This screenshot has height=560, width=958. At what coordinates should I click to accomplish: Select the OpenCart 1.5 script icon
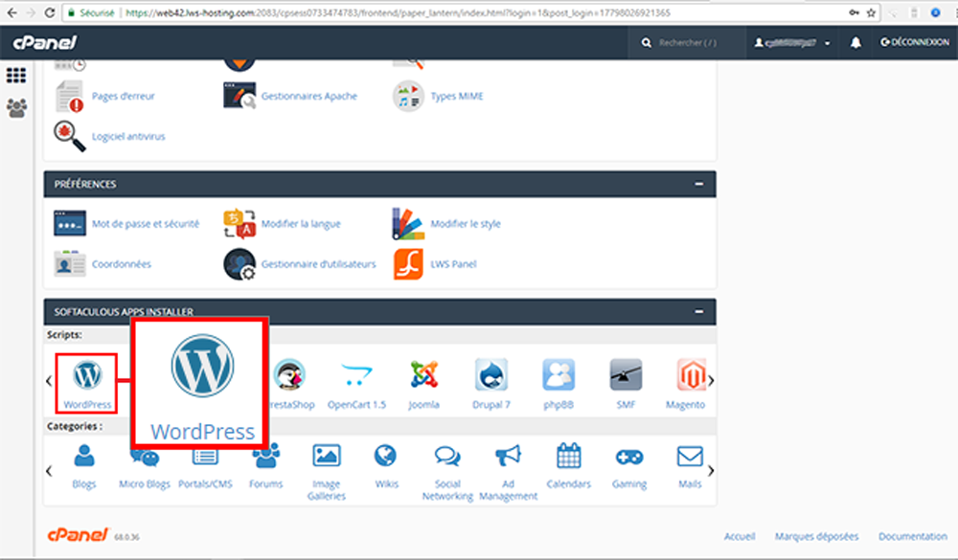pyautogui.click(x=356, y=375)
